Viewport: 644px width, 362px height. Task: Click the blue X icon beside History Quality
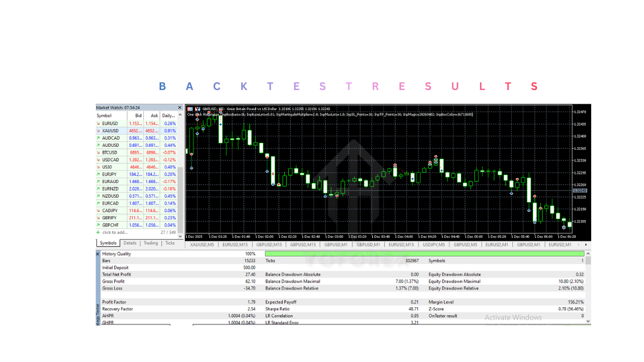(x=98, y=253)
